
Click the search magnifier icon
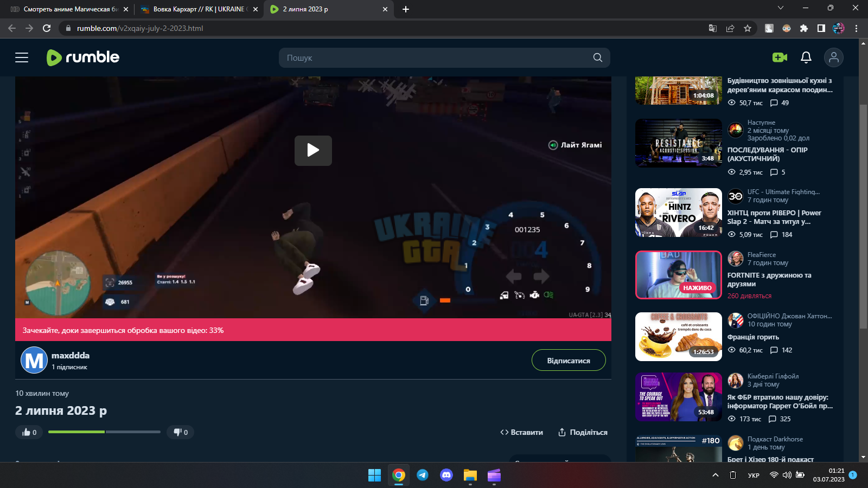click(598, 57)
